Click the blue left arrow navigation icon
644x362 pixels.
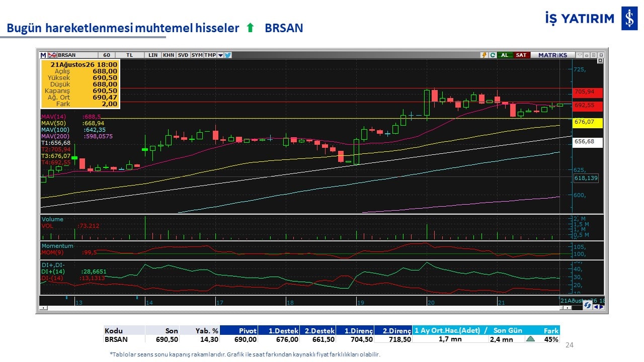[x=596, y=307]
